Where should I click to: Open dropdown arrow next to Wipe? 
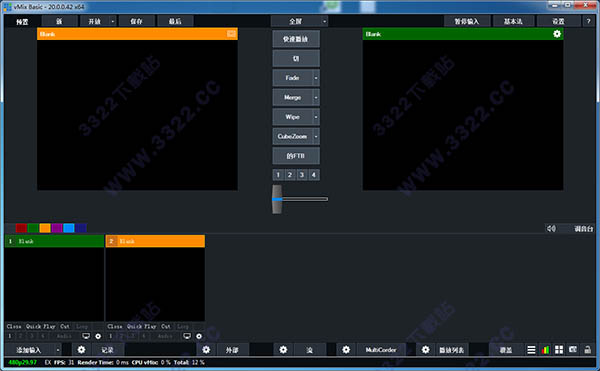(316, 117)
